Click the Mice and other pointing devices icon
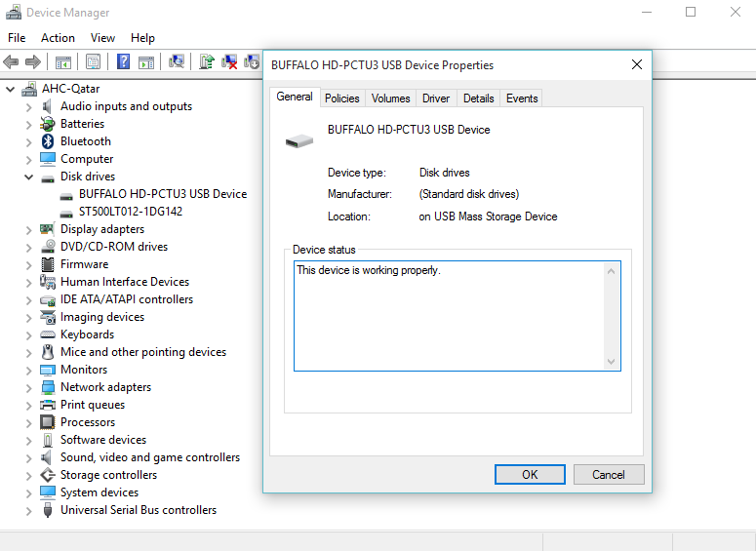Image resolution: width=756 pixels, height=551 pixels. (47, 352)
